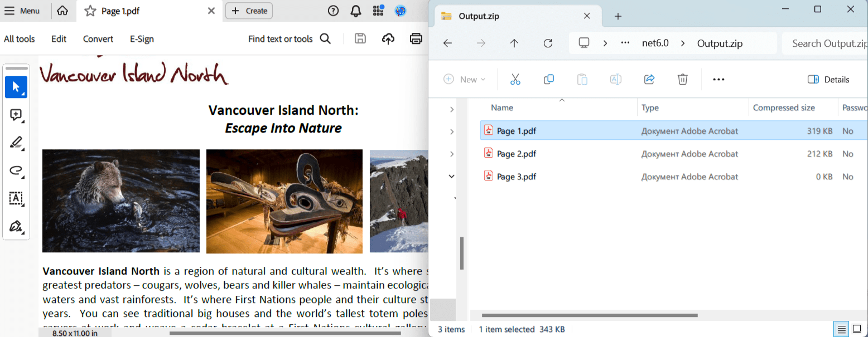Click the Create button in Acrobat
This screenshot has width=868, height=337.
click(x=249, y=11)
